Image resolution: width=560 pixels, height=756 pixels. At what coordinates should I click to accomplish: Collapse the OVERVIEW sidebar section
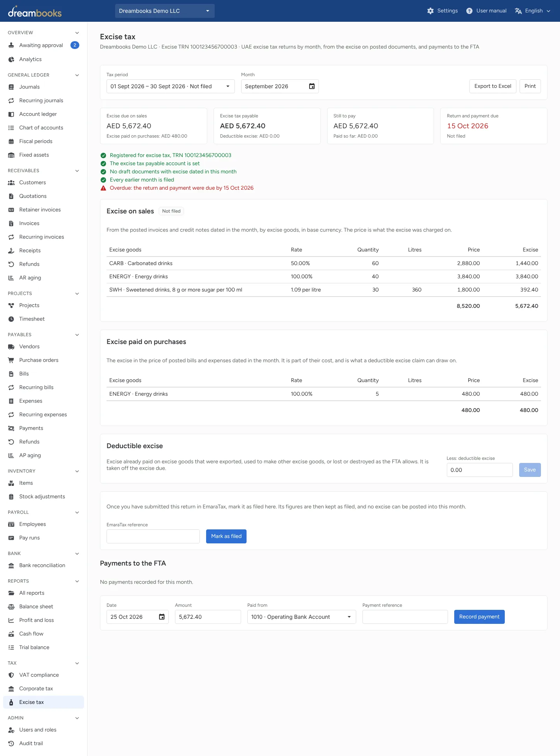point(77,33)
